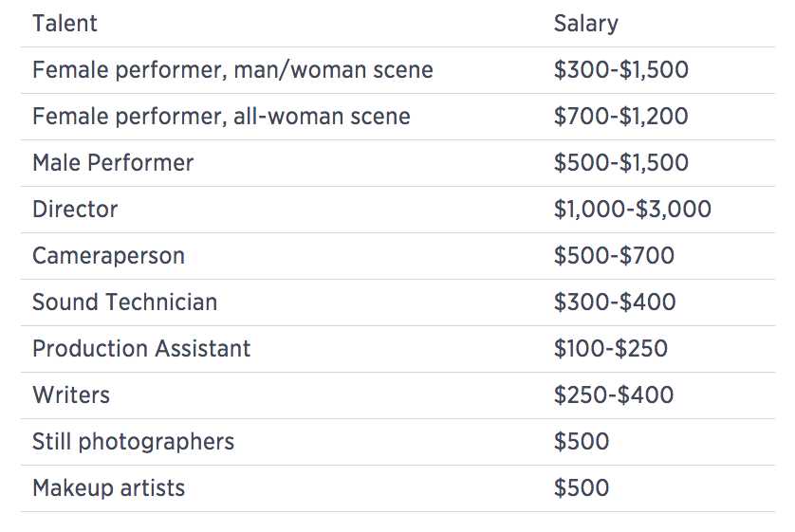Image resolution: width=795 pixels, height=532 pixels.
Task: Click the $300-$400 salary value
Action: coord(615,303)
